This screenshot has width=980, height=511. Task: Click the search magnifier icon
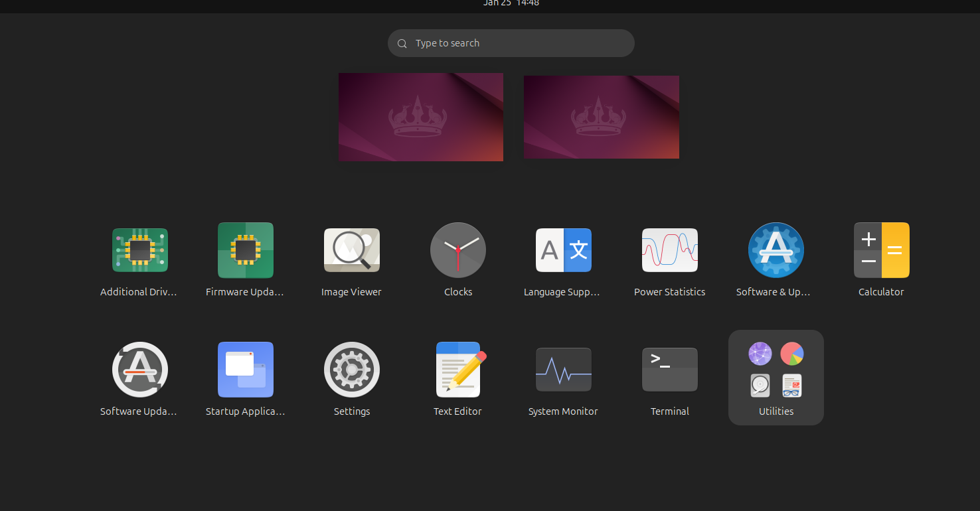[402, 44]
